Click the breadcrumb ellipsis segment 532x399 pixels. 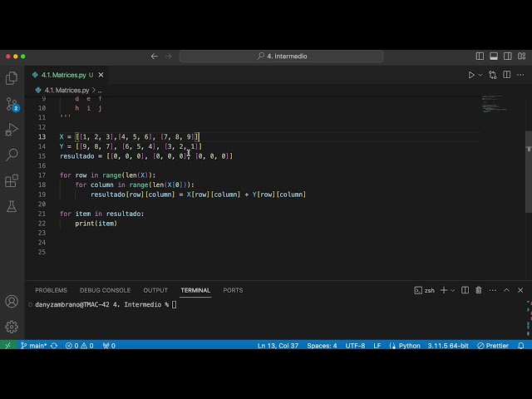pos(100,91)
